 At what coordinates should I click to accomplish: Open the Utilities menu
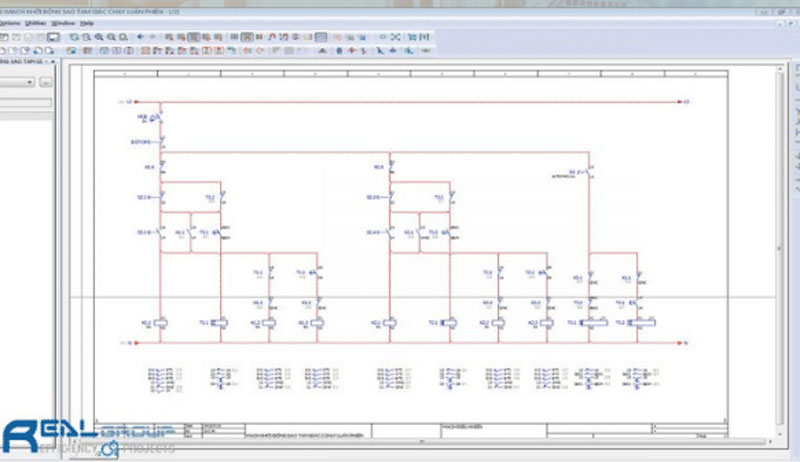point(35,23)
